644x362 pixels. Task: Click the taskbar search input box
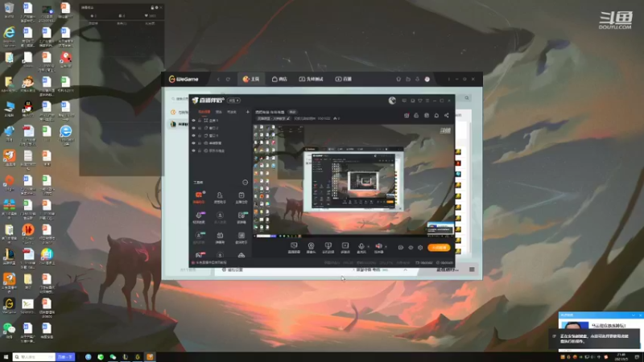coord(34,357)
